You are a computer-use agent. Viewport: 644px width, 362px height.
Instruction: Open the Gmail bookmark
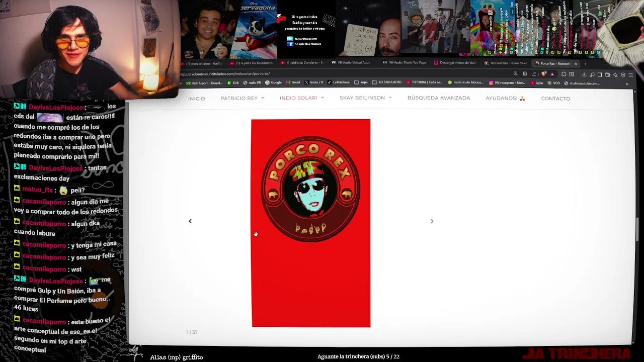pos(292,83)
